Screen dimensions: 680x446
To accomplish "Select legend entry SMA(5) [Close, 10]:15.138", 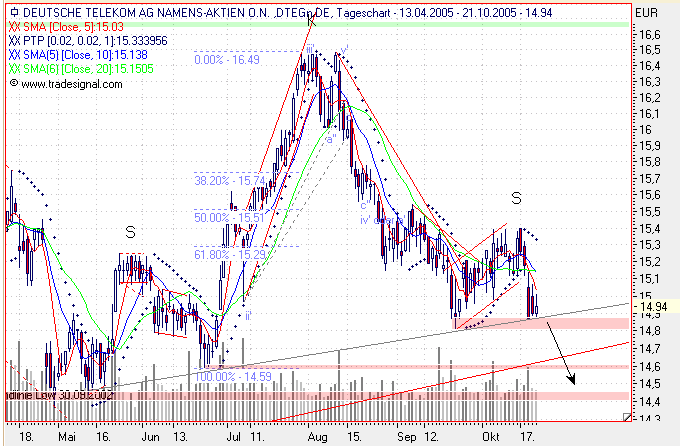I will pos(78,55).
